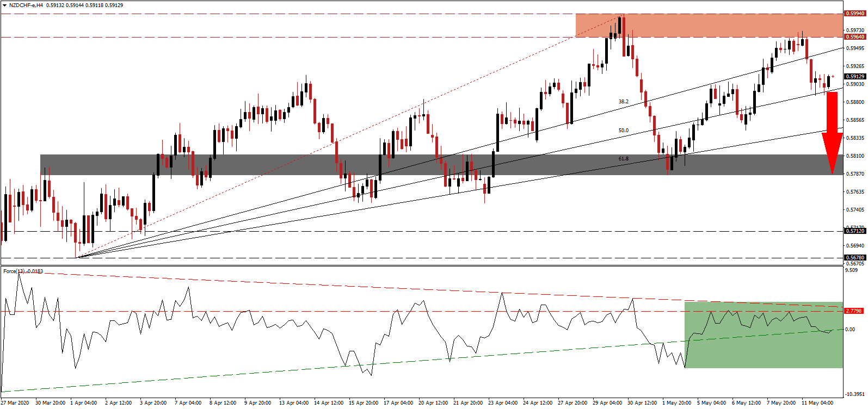Select the 2.7798 Force indicator level label
This screenshot has width=868, height=409.
click(854, 311)
